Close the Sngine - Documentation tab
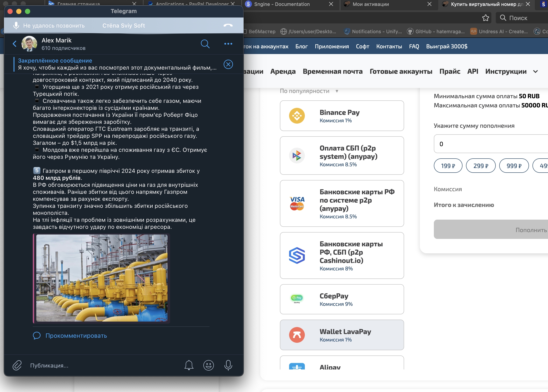Viewport: 548px width, 392px height. pos(331,4)
